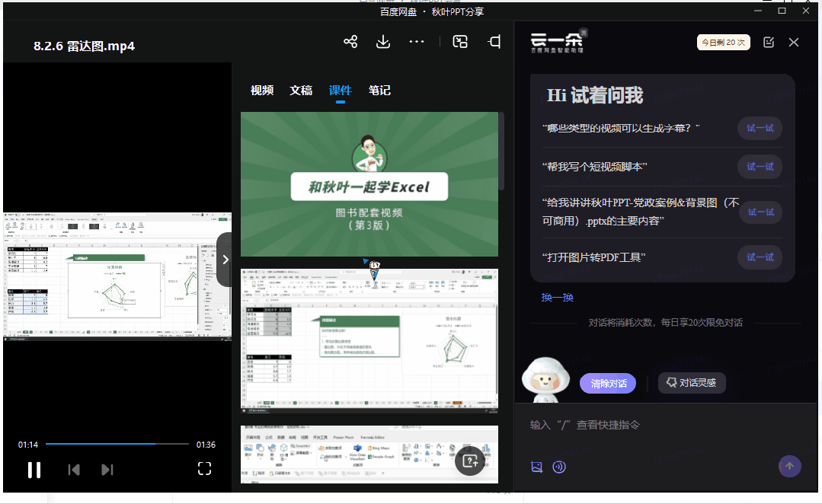The height and width of the screenshot is (504, 822).
Task: Pause the video playback
Action: point(34,470)
